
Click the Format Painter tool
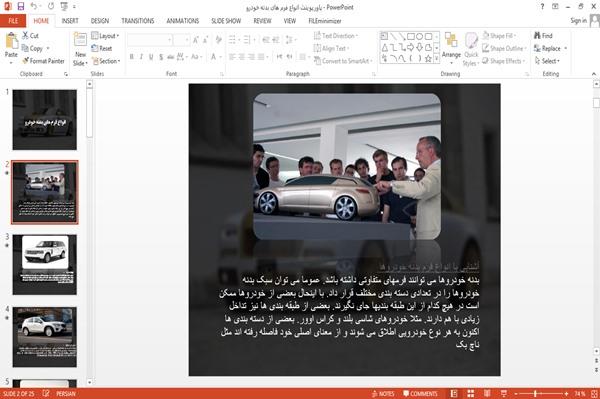[x=43, y=61]
